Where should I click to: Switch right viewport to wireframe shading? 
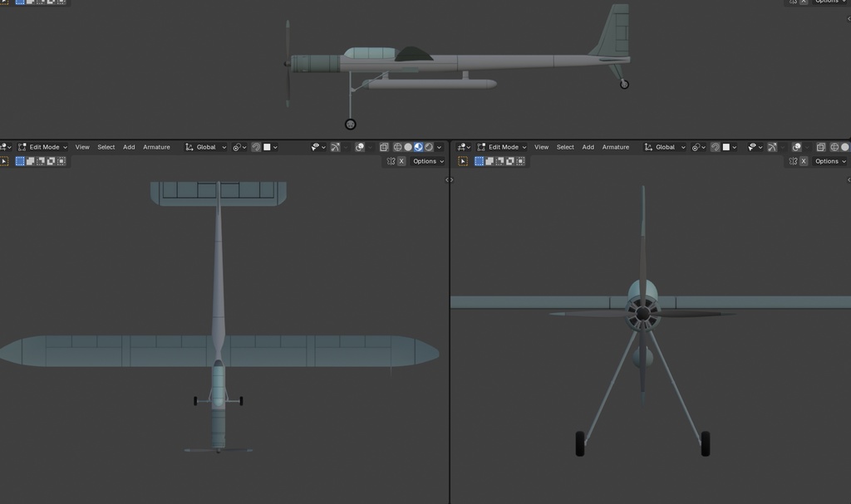coord(834,147)
